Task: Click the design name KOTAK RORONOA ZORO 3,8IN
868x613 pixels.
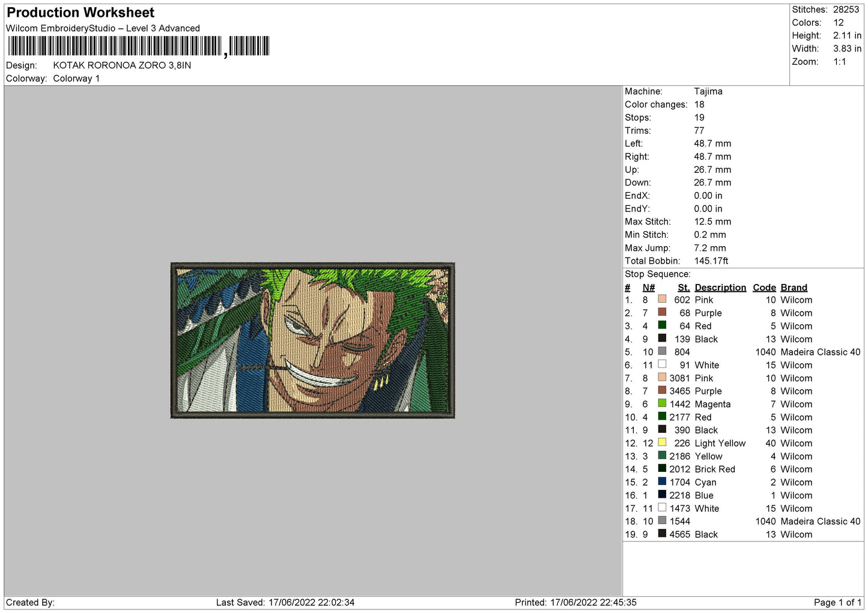Action: (x=122, y=65)
